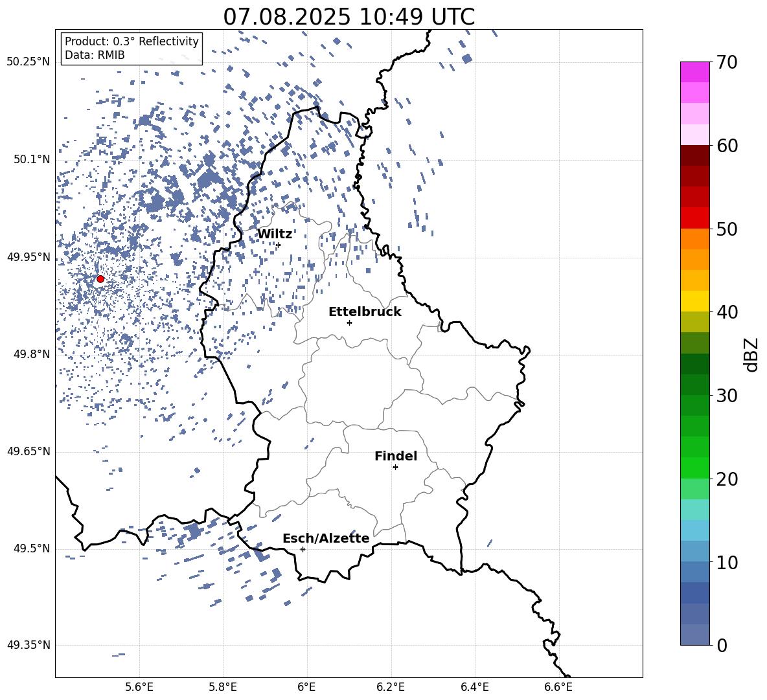767x700 pixels.
Task: Click the Data: RMIB text
Action: click(x=95, y=55)
